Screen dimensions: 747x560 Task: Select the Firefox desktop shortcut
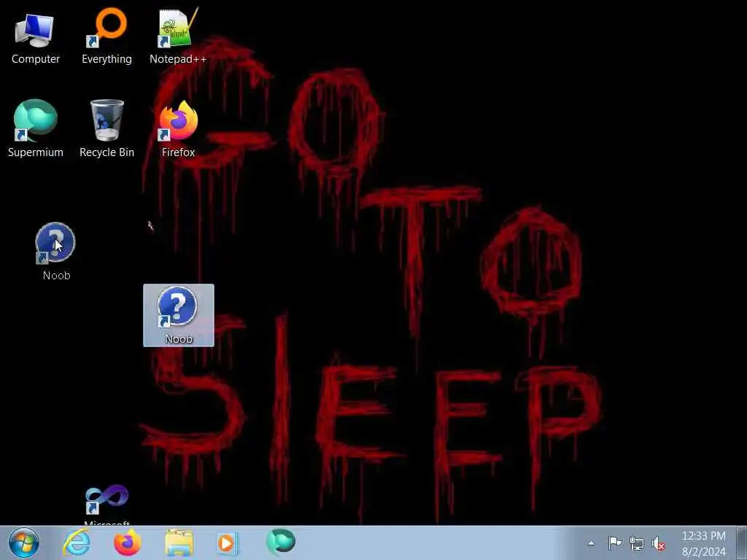[178, 128]
